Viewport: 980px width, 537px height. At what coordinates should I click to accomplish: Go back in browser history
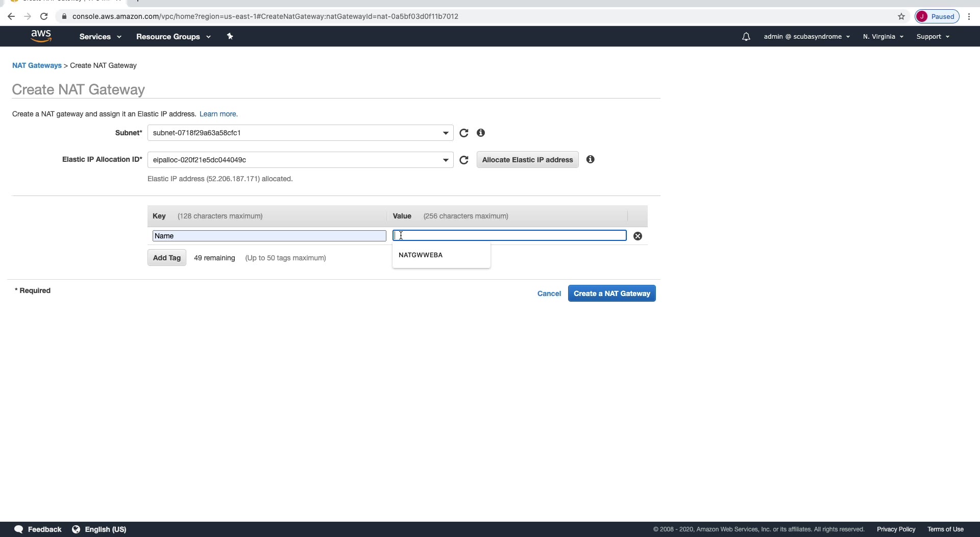11,16
